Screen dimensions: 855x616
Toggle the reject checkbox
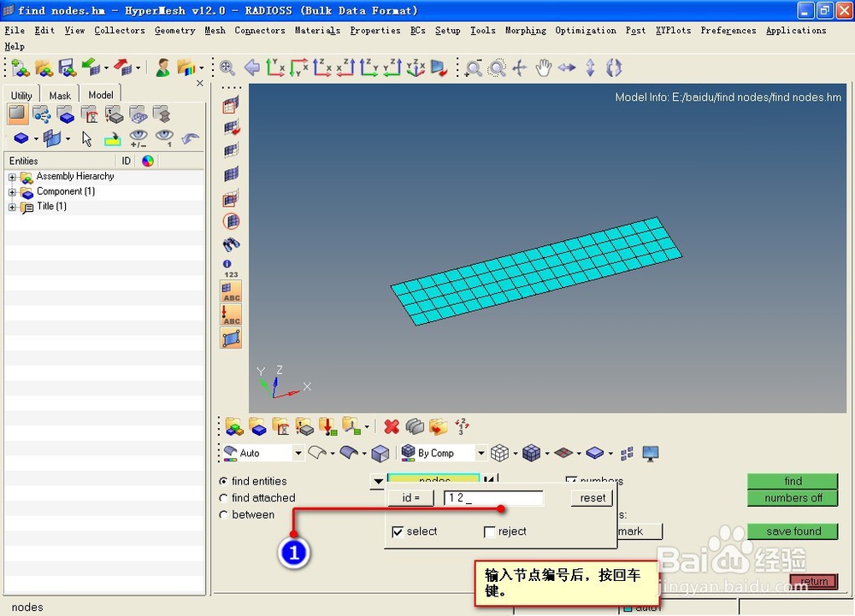tap(490, 531)
